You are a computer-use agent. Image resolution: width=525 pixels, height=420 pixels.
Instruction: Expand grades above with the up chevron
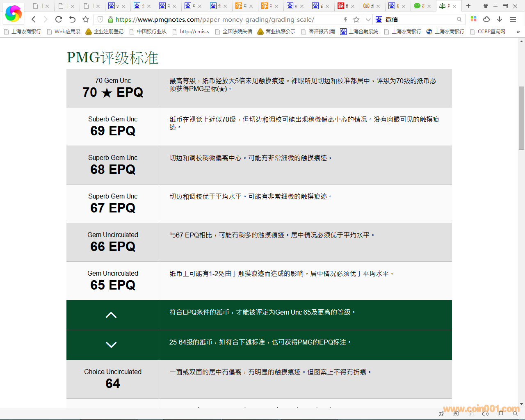point(111,315)
